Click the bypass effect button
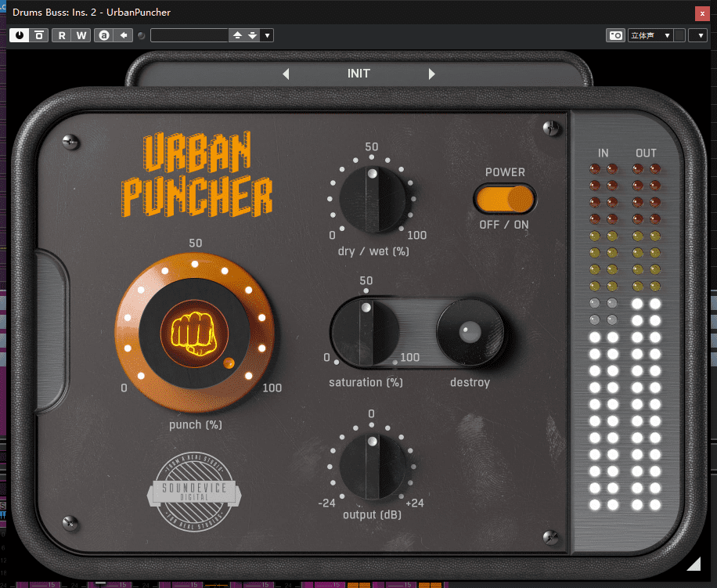The image size is (717, 588). point(39,35)
